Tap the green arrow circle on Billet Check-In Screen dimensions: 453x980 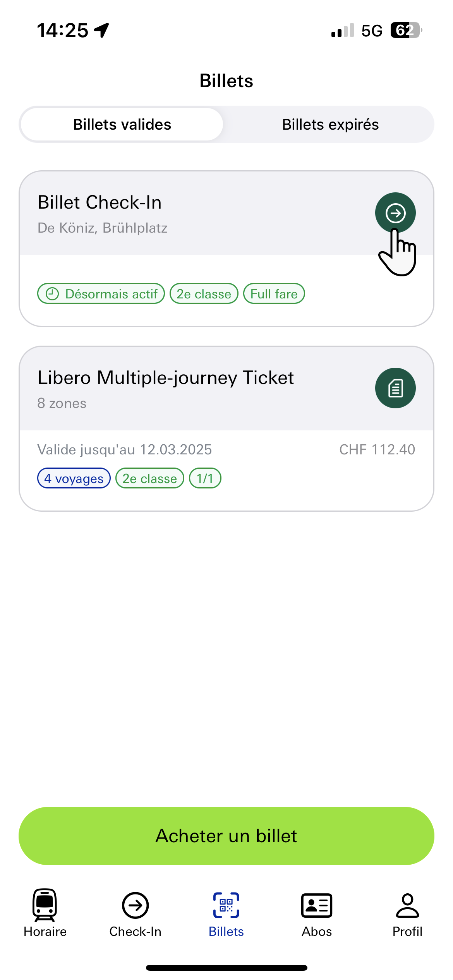(x=395, y=213)
